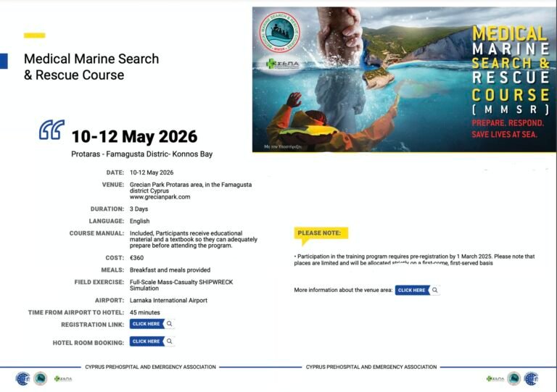The width and height of the screenshot is (557, 392).
Task: Click the magnifier icon beside Registration Link
Action: click(170, 324)
